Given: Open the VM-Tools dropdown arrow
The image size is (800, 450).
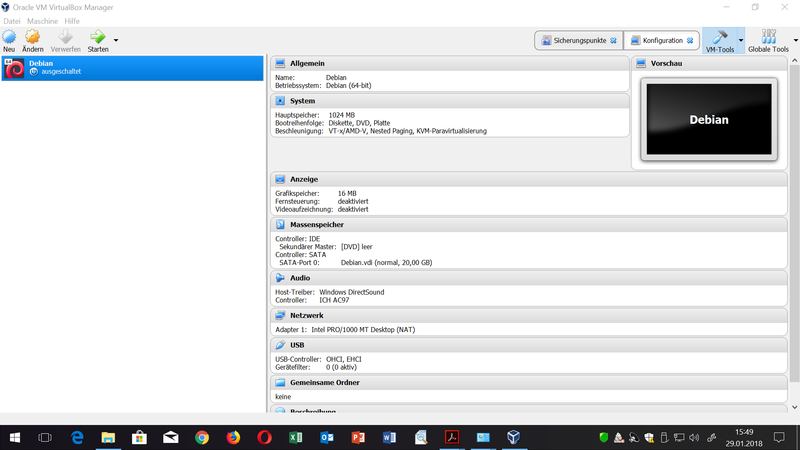Looking at the screenshot, I should coord(741,40).
